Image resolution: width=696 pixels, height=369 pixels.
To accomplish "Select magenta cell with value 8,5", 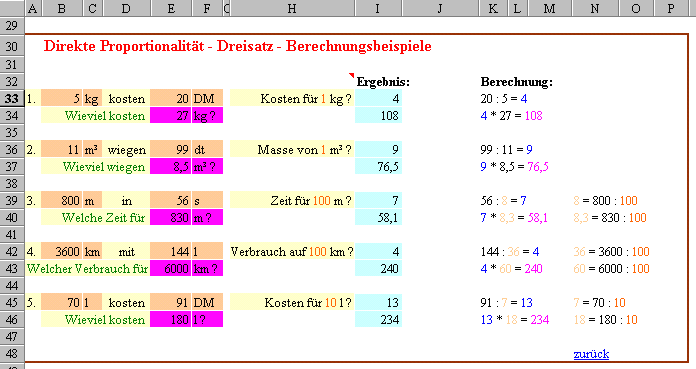I will click(171, 167).
